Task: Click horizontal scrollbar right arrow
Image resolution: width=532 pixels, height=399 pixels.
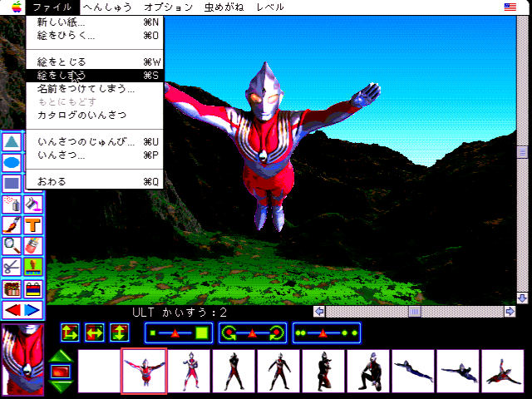Action: click(x=510, y=311)
